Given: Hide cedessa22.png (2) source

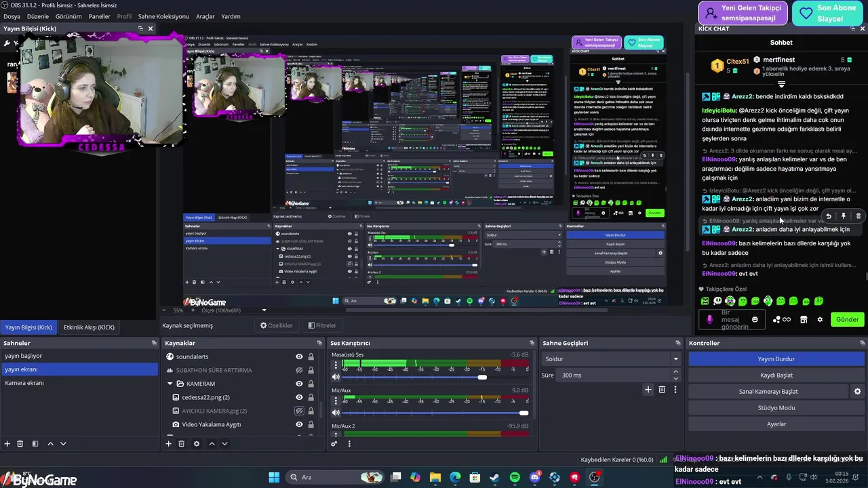Looking at the screenshot, I should (x=299, y=397).
